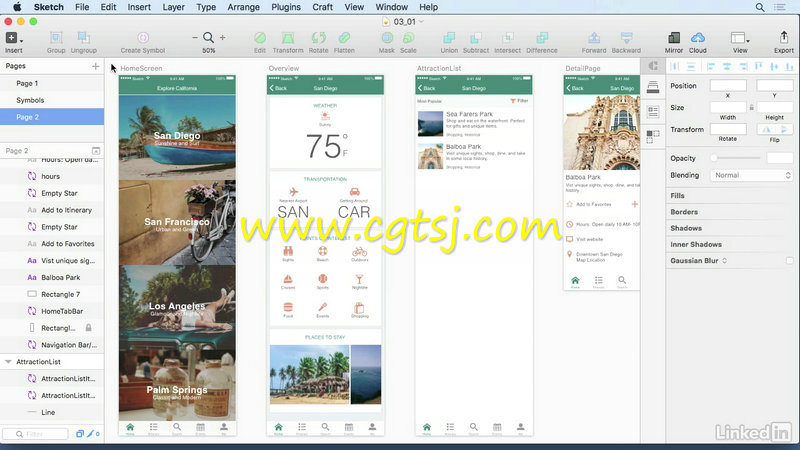The height and width of the screenshot is (450, 800).
Task: Click the 50% zoom magnifier
Action: pyautogui.click(x=208, y=38)
